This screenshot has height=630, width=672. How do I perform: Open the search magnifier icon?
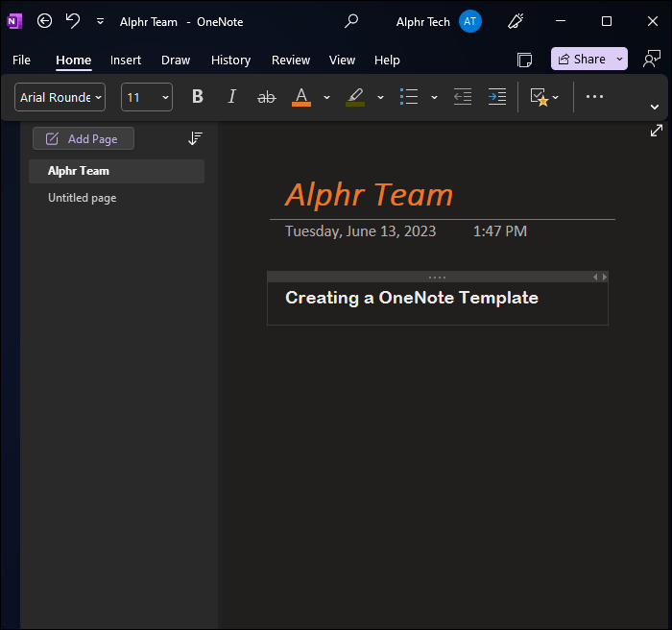(x=351, y=21)
